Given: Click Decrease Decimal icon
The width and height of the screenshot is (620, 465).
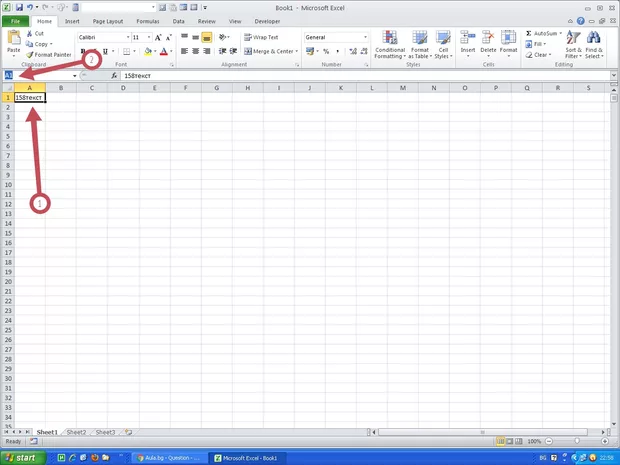Looking at the screenshot, I should 364,51.
